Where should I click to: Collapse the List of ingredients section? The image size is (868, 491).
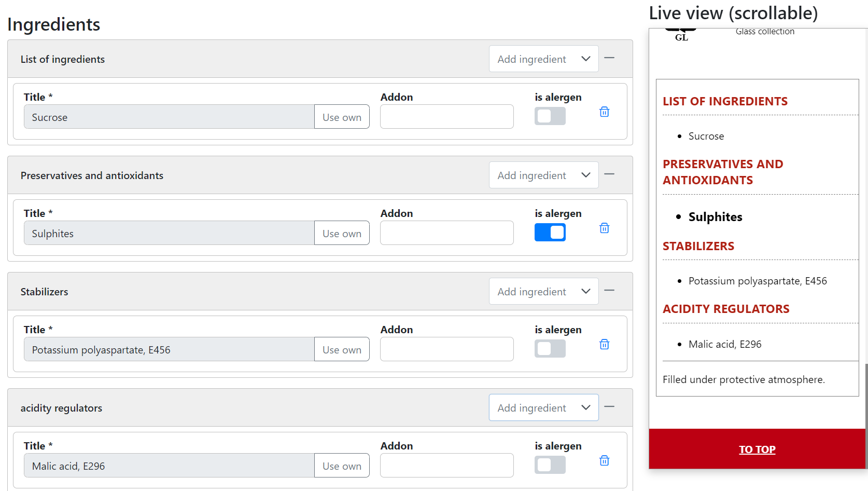tap(609, 58)
